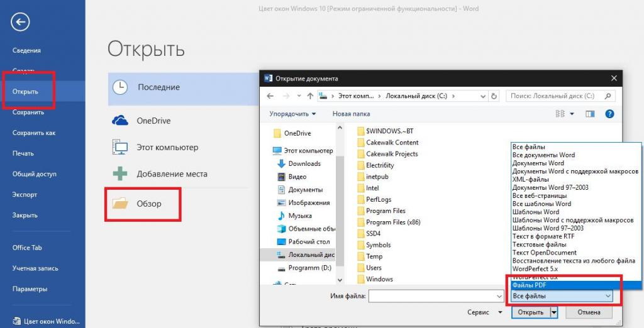The width and height of the screenshot is (644, 328).
Task: Open Общий доступ in the sidebar
Action: point(34,173)
